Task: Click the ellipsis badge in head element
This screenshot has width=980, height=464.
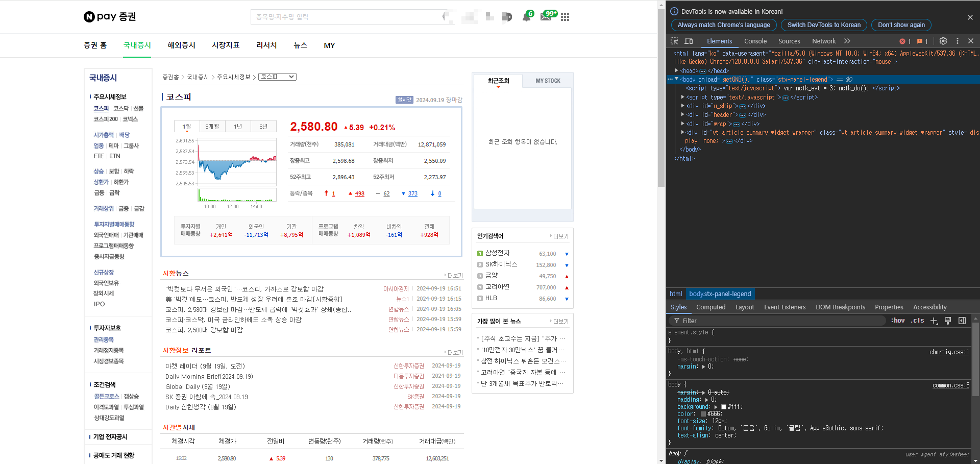Action: pyautogui.click(x=702, y=71)
